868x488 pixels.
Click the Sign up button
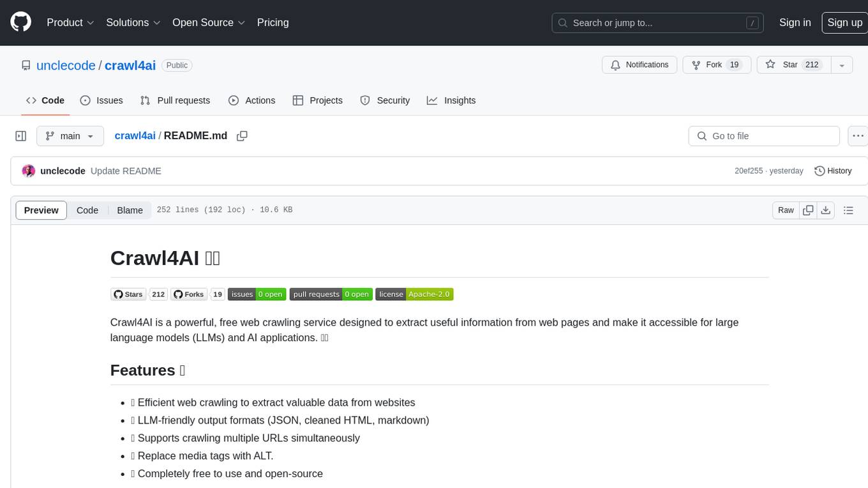844,22
